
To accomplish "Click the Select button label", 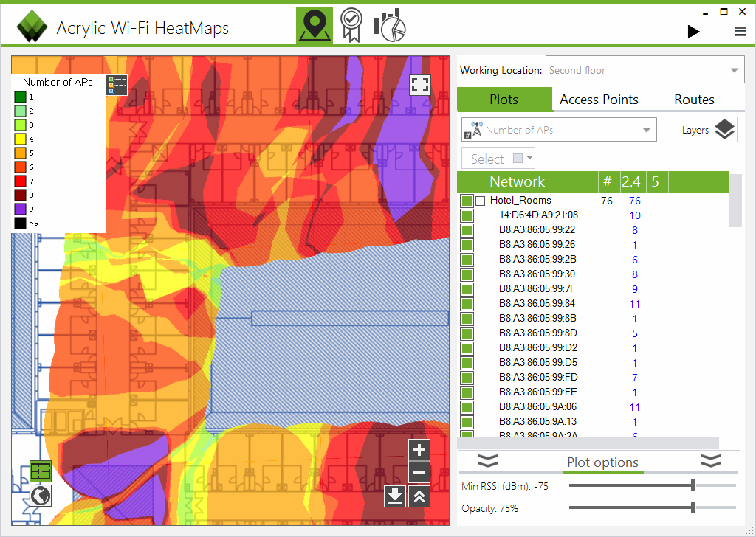I will click(487, 159).
